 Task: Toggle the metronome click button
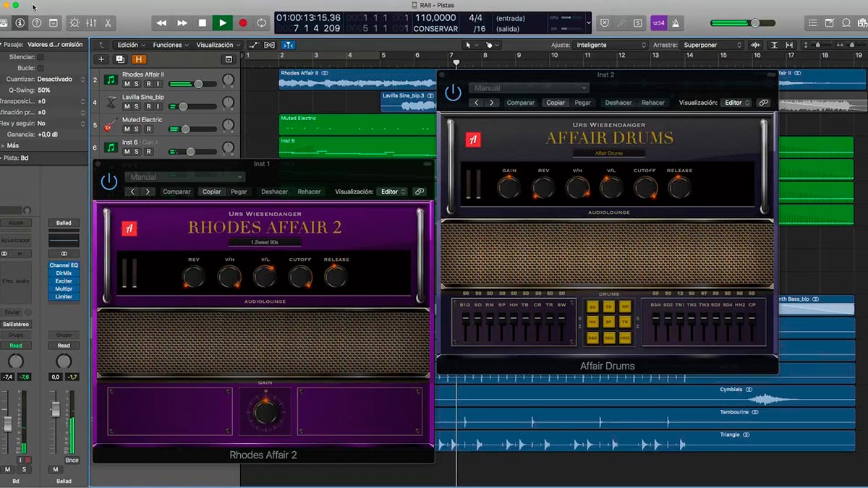pos(676,23)
